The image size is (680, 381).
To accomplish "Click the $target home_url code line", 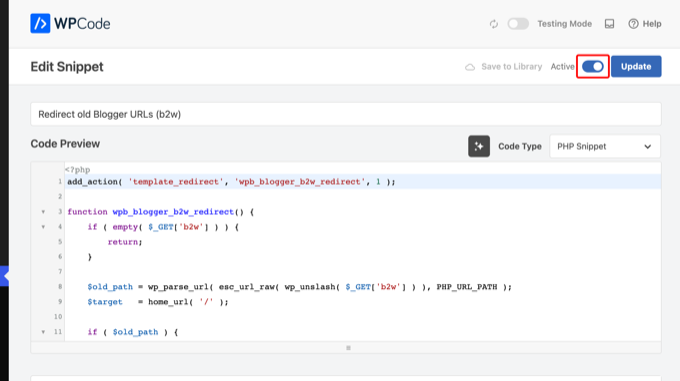I will coord(158,302).
